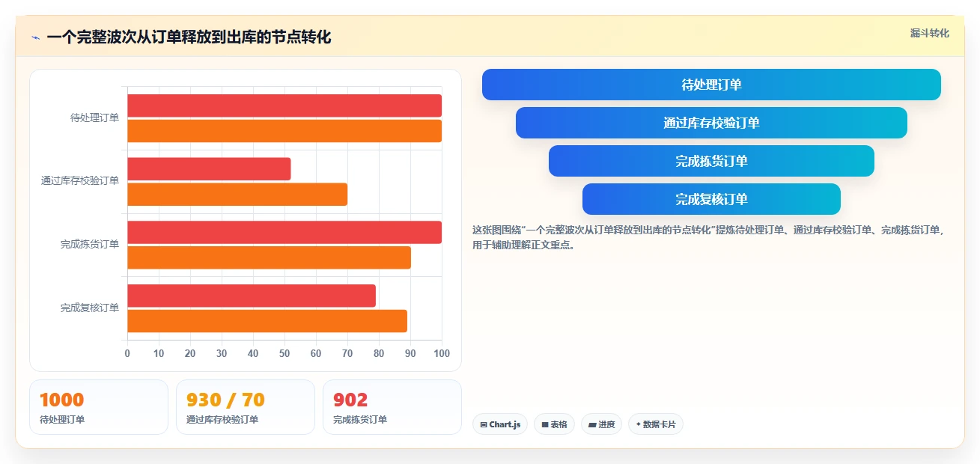Click the orange bar of 完成拣货订单 row
The image size is (980, 464).
point(269,257)
